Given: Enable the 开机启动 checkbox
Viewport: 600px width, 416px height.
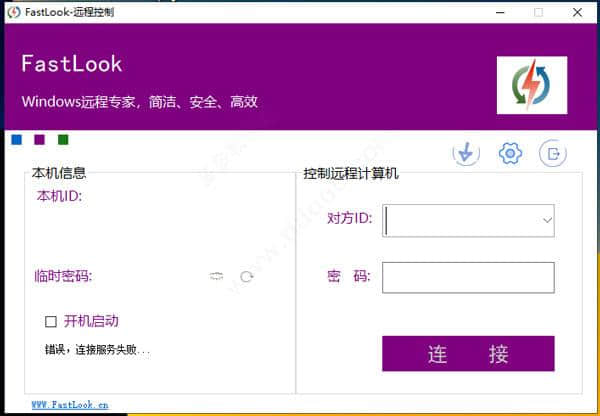Looking at the screenshot, I should coord(51,321).
